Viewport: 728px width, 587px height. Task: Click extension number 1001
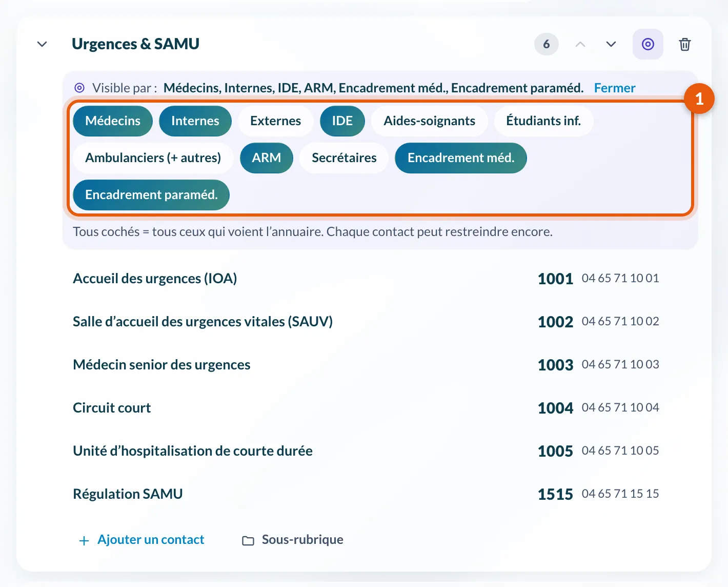(x=555, y=279)
